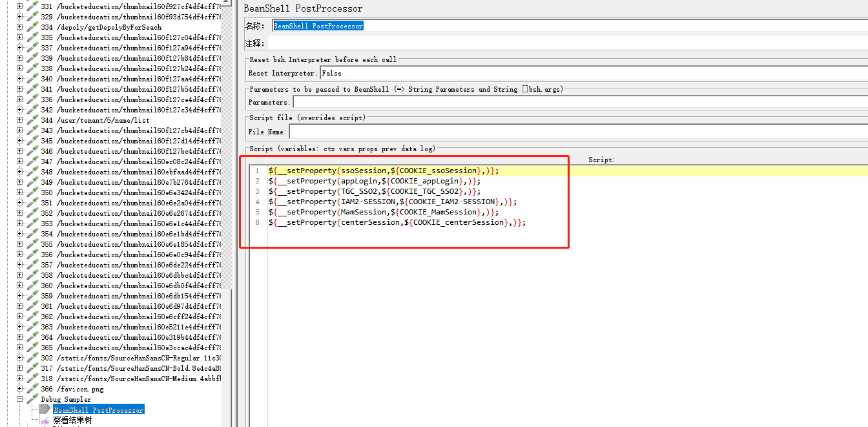The width and height of the screenshot is (868, 427).
Task: Click sampler icon of 302 SourceHanSansCN-Regular
Action: 32,358
